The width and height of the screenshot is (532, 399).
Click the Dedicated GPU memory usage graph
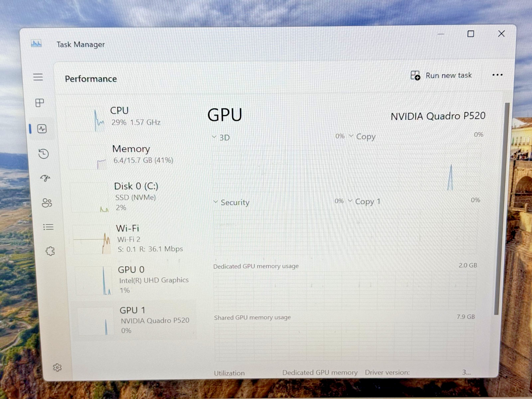point(344,290)
